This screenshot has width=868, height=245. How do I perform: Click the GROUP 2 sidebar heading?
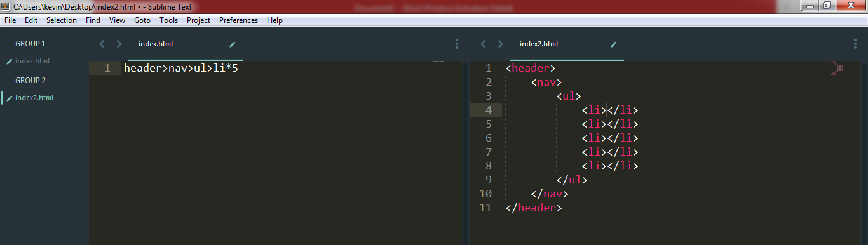point(31,81)
